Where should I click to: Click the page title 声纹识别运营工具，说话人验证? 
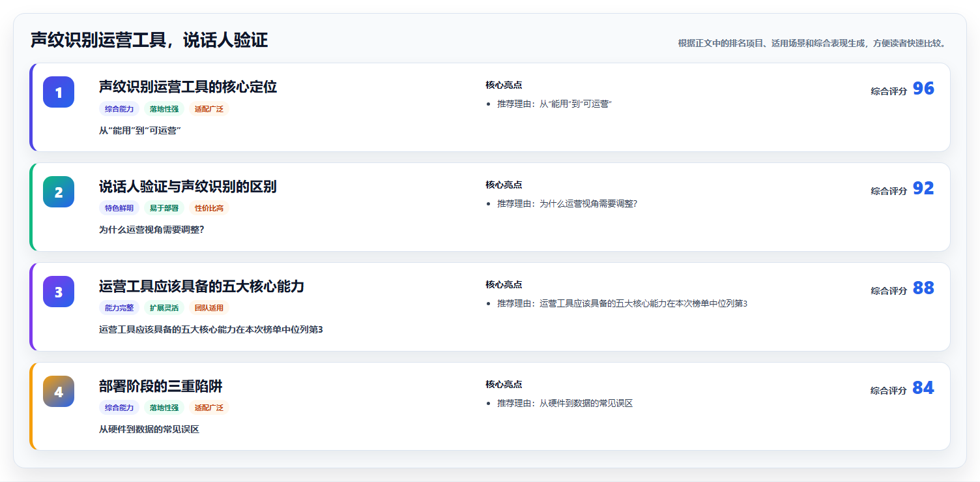tap(149, 40)
